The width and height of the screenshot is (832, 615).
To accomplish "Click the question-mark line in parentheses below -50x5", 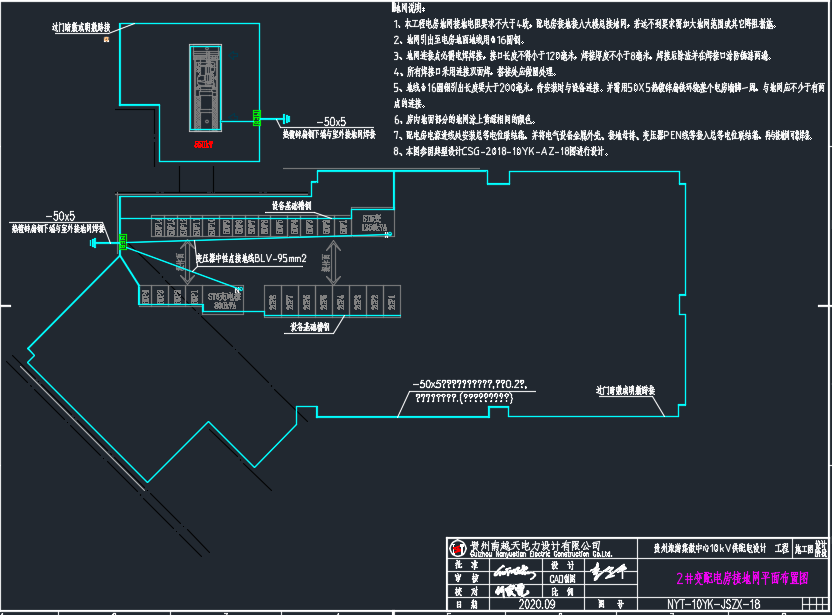I will click(464, 397).
